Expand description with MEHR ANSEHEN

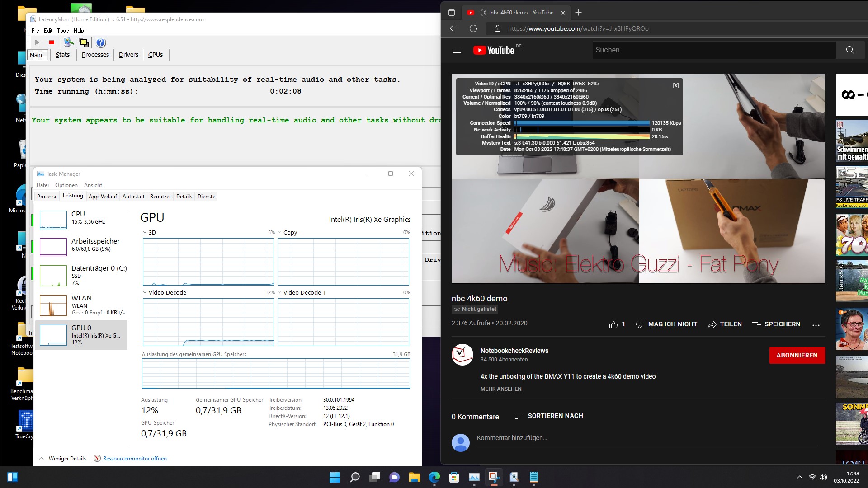(501, 389)
